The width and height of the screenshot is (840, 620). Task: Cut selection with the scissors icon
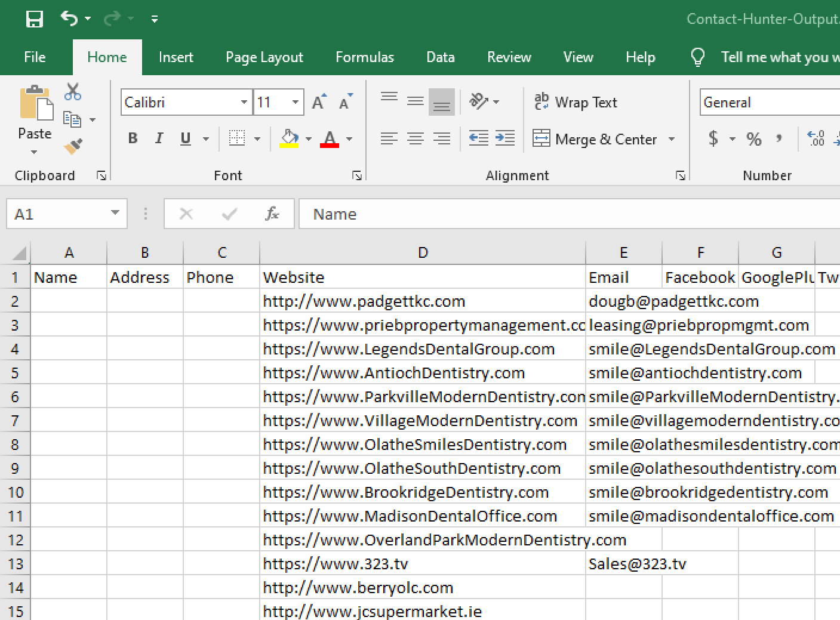(x=73, y=92)
